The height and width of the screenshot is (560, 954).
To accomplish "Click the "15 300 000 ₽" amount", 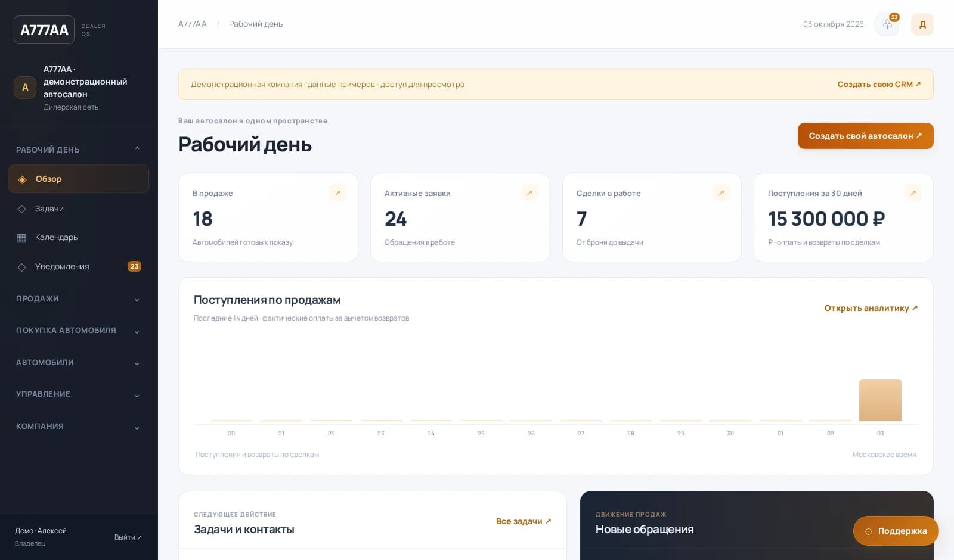I will click(x=826, y=219).
